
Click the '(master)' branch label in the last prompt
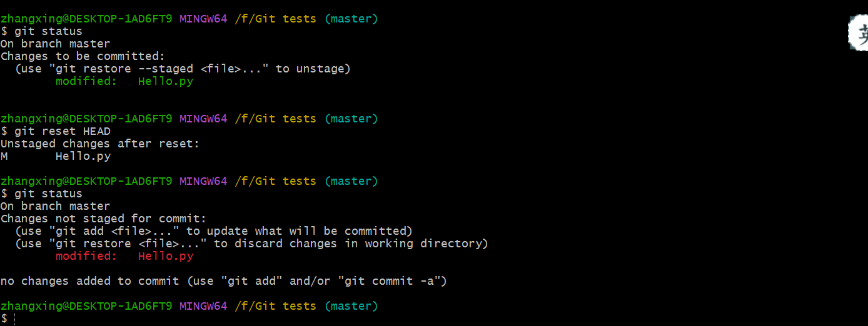[351, 306]
